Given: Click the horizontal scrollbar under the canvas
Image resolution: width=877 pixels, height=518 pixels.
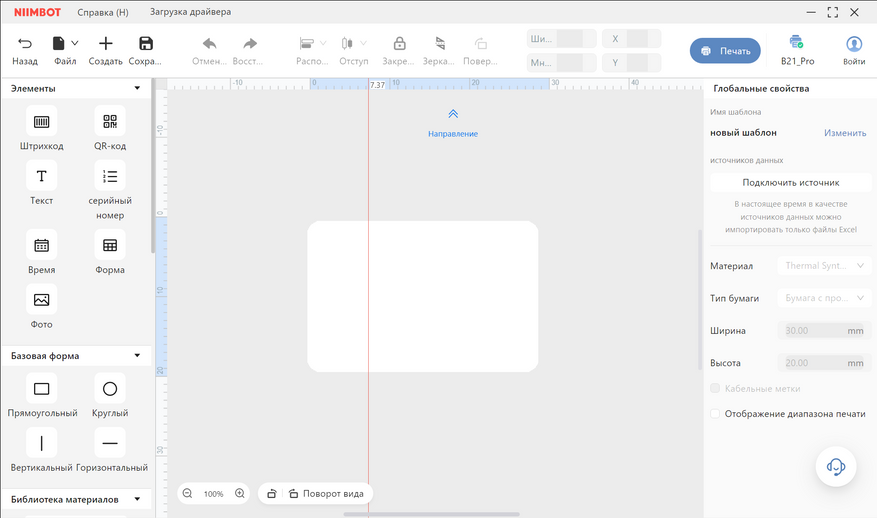Looking at the screenshot, I should click(x=431, y=514).
